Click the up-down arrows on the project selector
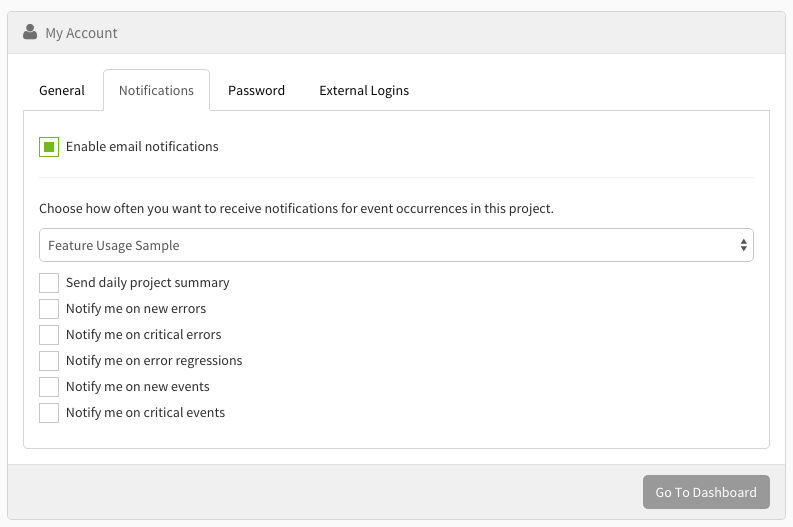This screenshot has width=793, height=527. click(x=743, y=245)
